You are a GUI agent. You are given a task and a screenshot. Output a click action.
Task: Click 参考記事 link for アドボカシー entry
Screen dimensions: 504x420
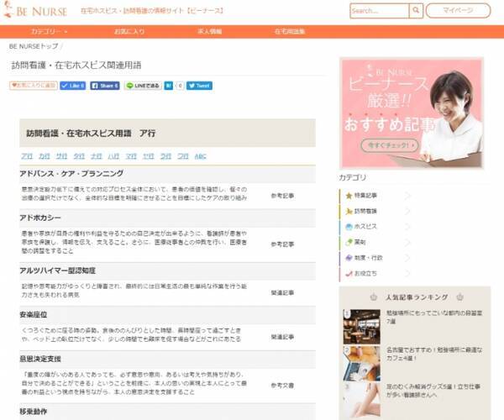point(282,244)
